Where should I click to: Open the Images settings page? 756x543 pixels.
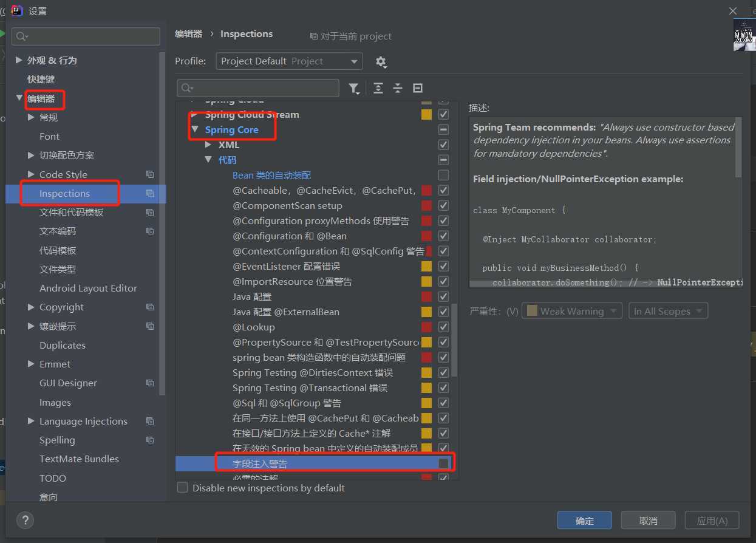55,403
